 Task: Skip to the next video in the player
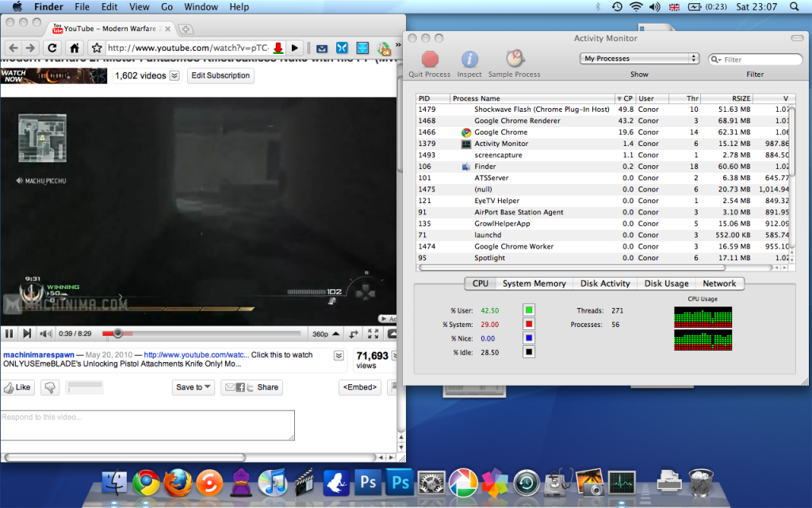(27, 334)
